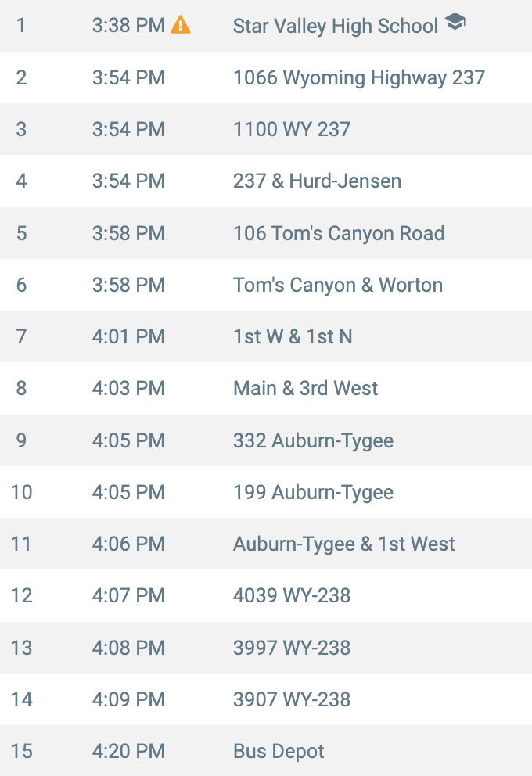Open the 332 Auburn-Tygee stop

(x=266, y=440)
